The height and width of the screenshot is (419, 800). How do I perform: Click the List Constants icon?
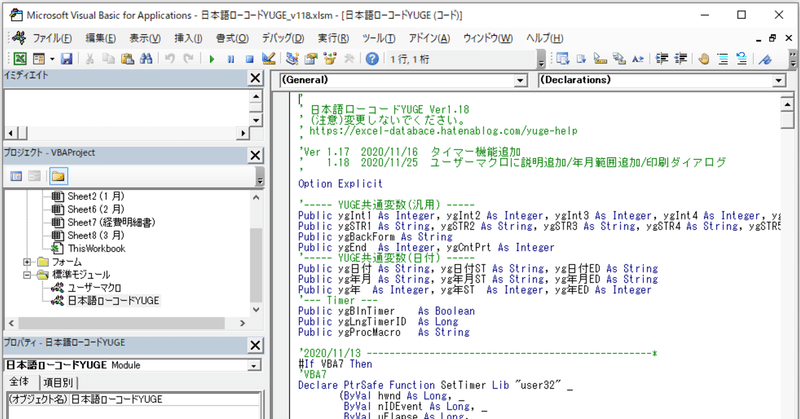[582, 59]
